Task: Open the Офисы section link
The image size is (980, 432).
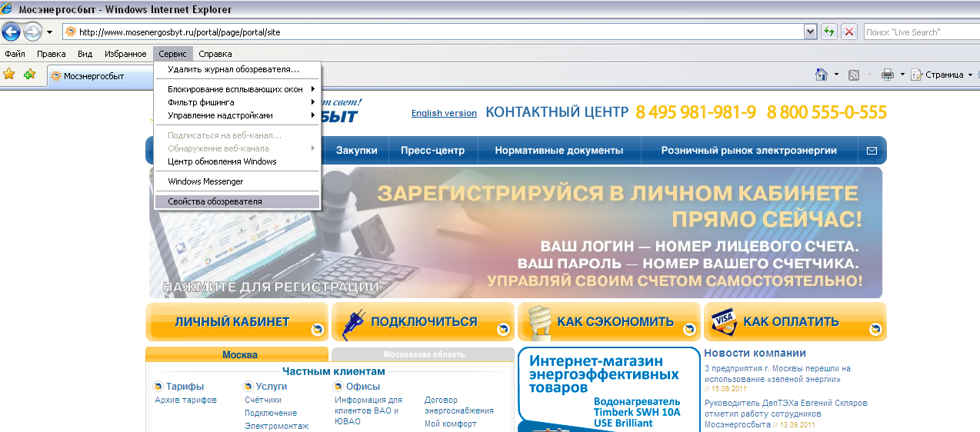Action: pyautogui.click(x=363, y=387)
